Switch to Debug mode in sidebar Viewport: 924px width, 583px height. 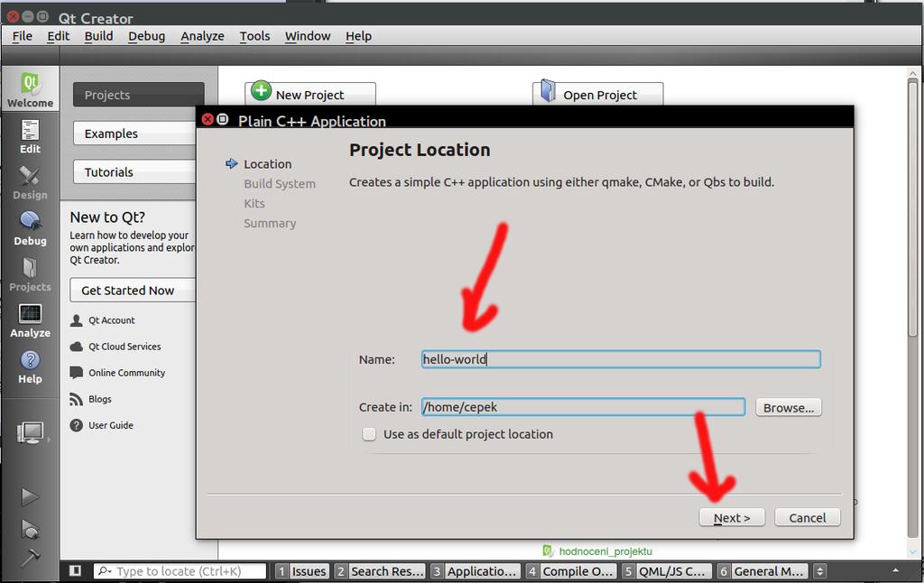click(x=30, y=228)
